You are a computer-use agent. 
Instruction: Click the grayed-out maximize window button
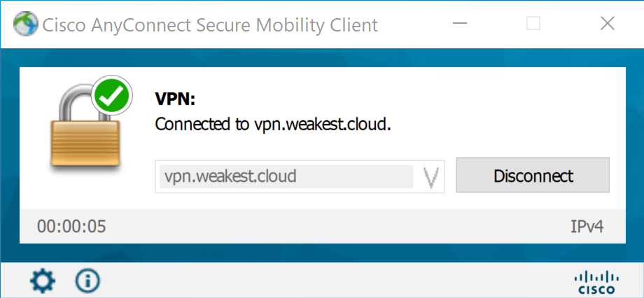coord(533,24)
